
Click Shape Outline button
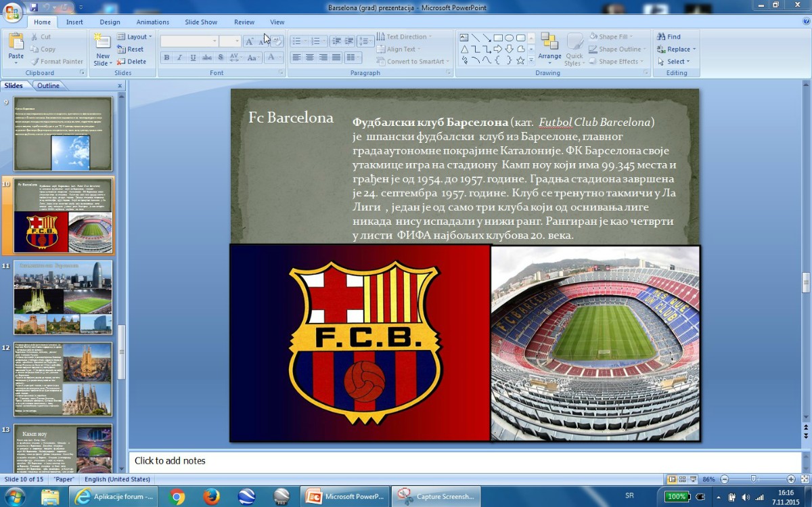point(616,49)
